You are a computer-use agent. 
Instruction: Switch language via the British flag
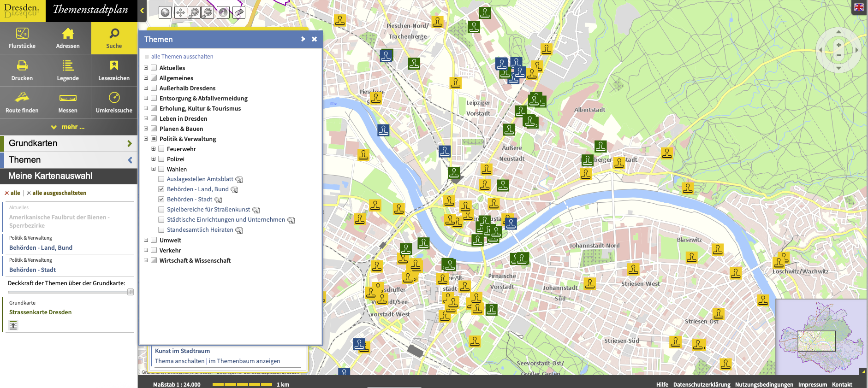click(x=859, y=7)
